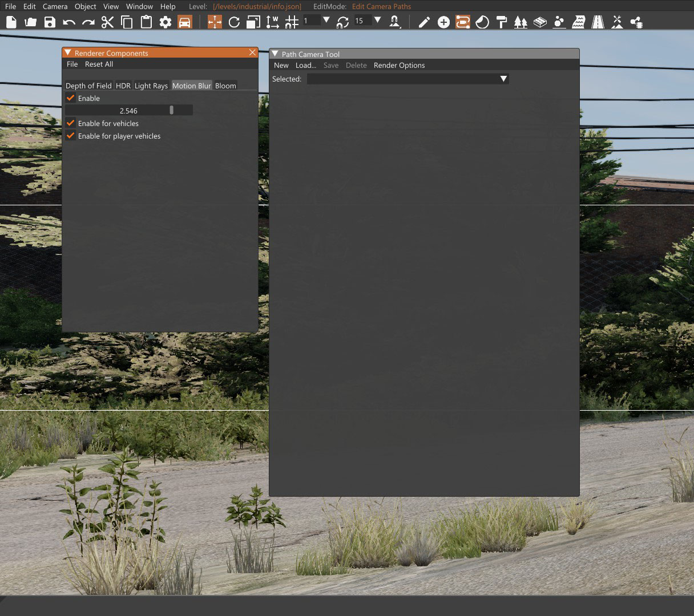Image resolution: width=694 pixels, height=616 pixels.
Task: Open the rotation snap angle dropdown
Action: coord(377,20)
